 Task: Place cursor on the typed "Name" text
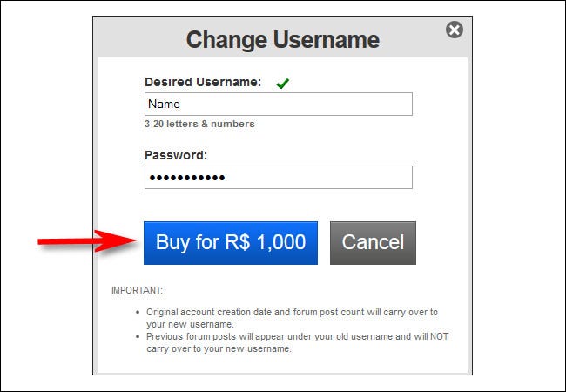click(165, 105)
